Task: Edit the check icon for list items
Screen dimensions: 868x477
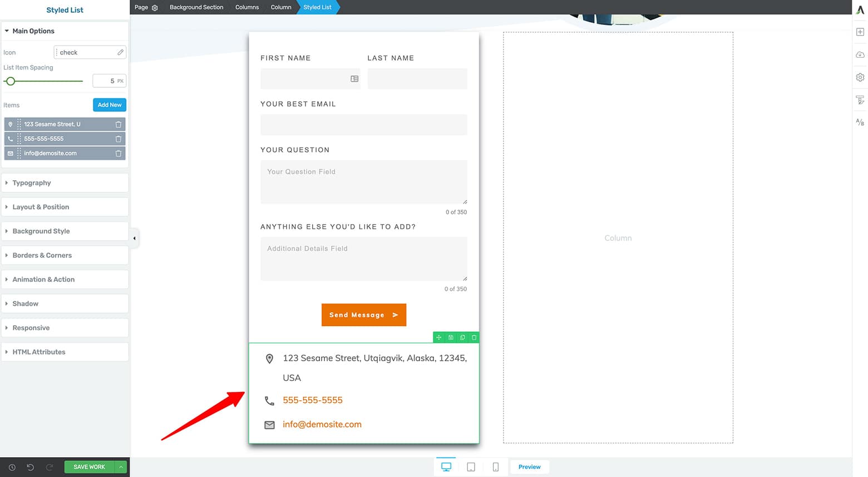Action: pos(120,52)
